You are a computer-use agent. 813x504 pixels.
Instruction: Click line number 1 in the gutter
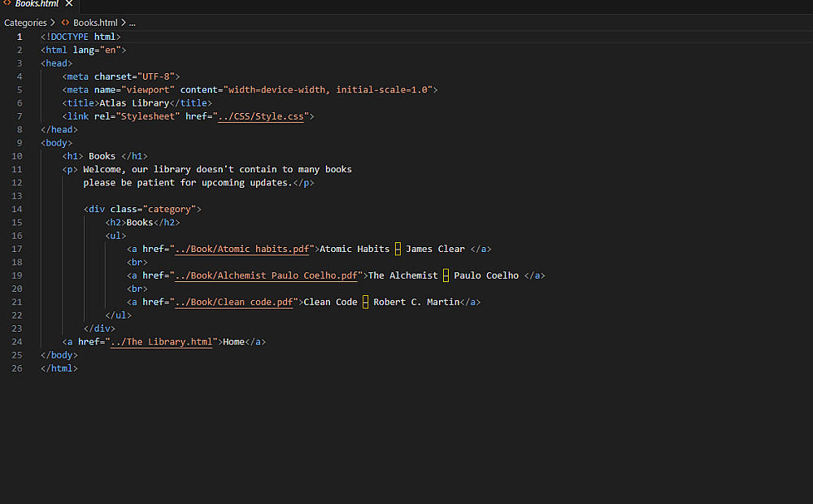click(20, 37)
